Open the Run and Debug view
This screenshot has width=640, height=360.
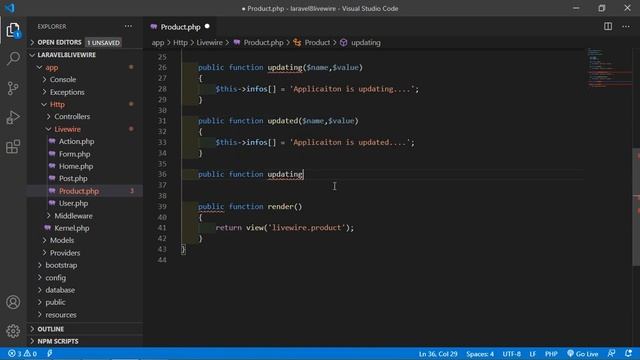pos(13,118)
